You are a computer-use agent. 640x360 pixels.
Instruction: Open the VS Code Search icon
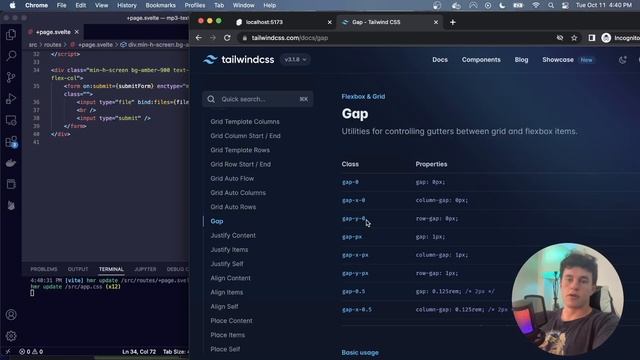click(x=11, y=56)
